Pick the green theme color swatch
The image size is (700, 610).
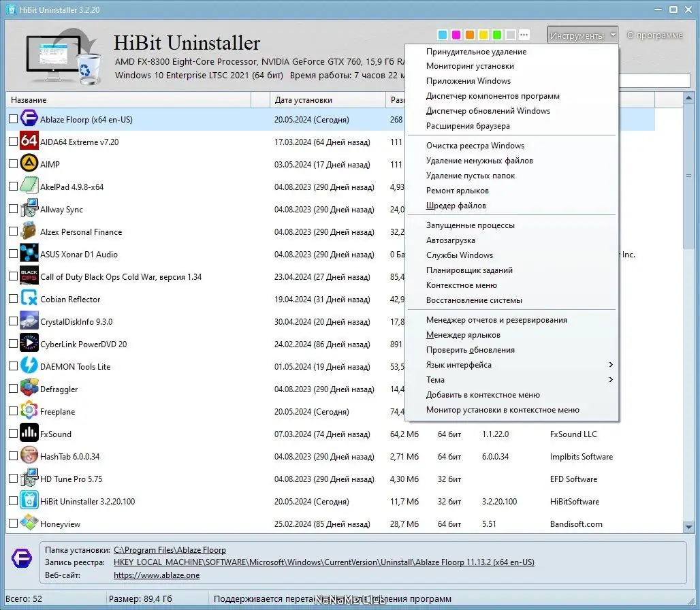pos(497,34)
